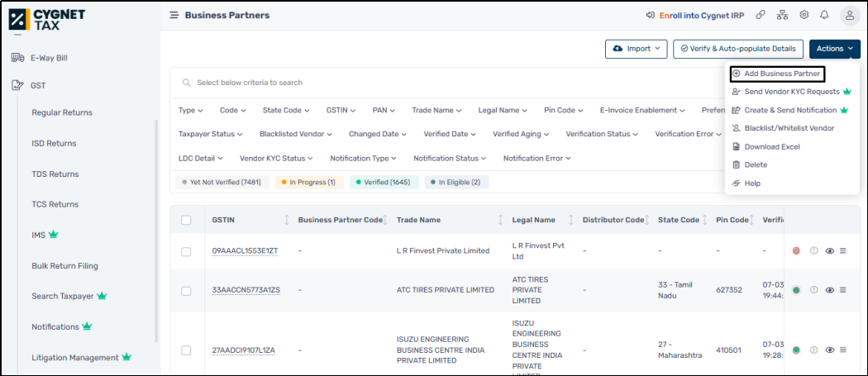This screenshot has width=868, height=376.
Task: Open the row menu for ISUZU ENGINEERING
Action: point(843,350)
